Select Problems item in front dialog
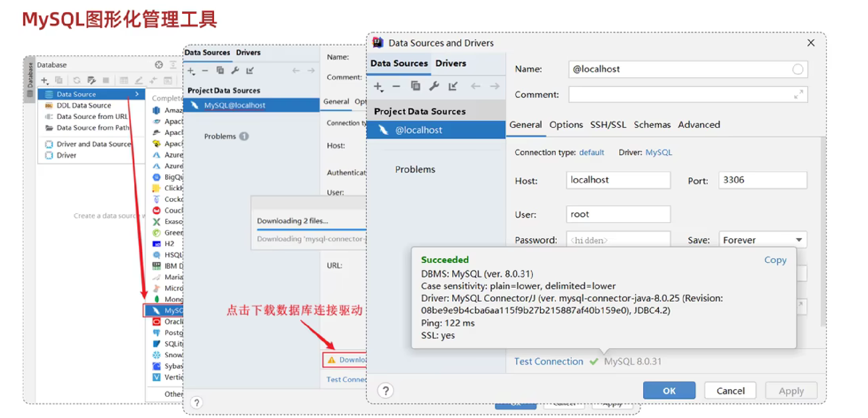This screenshot has height=418, width=868. (415, 170)
